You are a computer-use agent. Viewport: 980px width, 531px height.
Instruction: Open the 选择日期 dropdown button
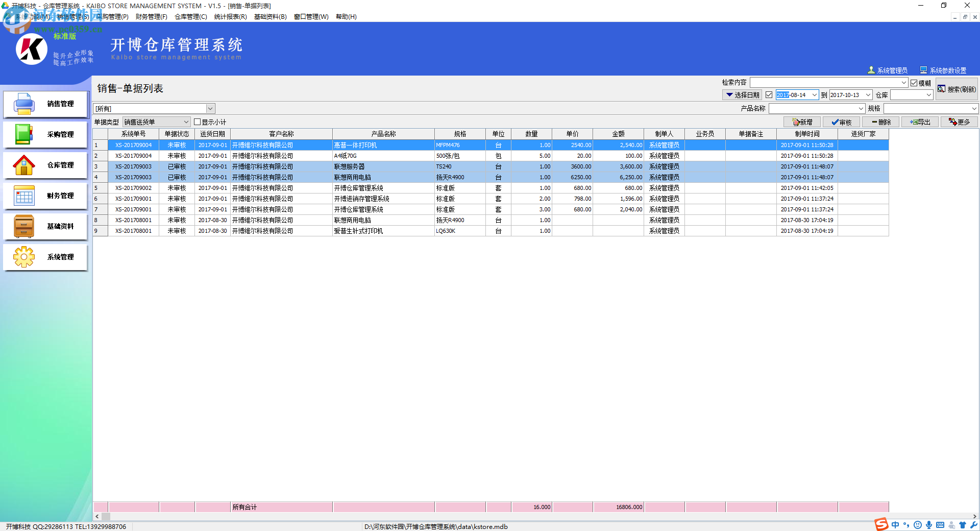(742, 95)
